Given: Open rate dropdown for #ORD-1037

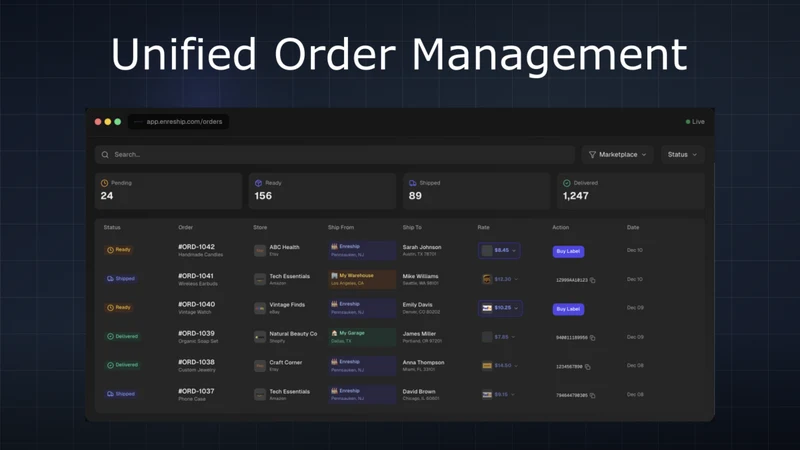Looking at the screenshot, I should tap(498, 394).
